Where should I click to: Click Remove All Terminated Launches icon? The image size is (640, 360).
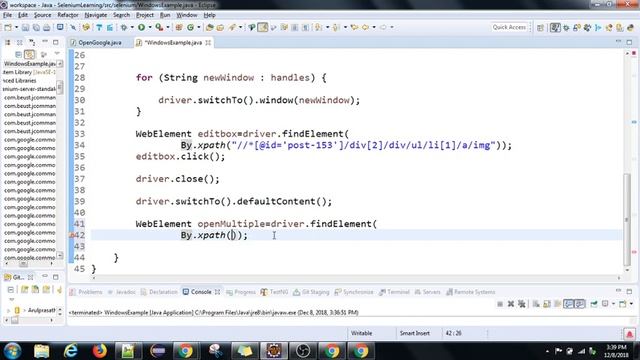point(522,304)
